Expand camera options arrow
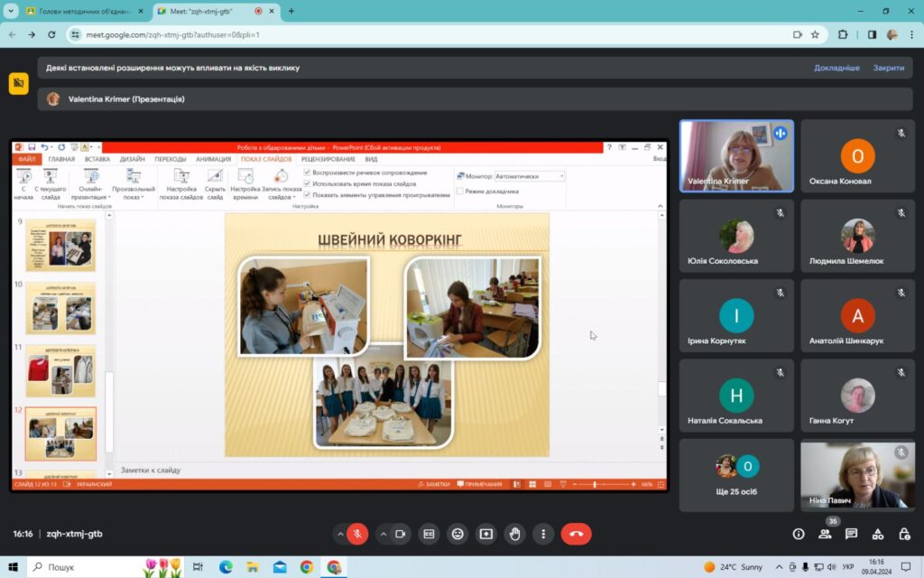Viewport: 924px width, 578px height. tap(383, 534)
